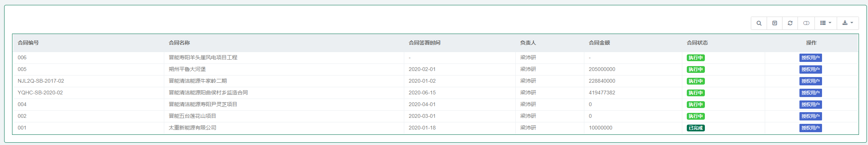This screenshot has width=868, height=145.
Task: Sort by 合同编号 column header
Action: tap(28, 43)
